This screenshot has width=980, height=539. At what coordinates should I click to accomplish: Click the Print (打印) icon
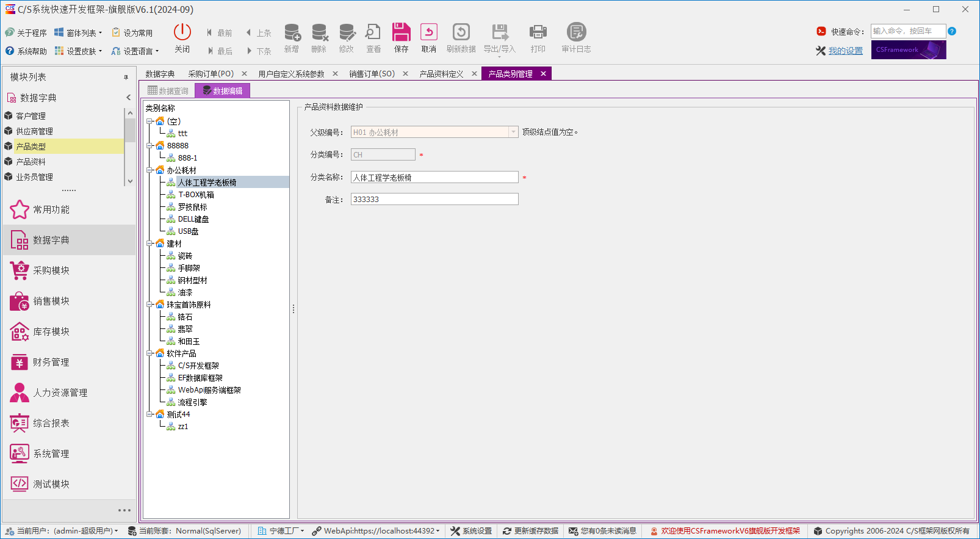coord(538,32)
